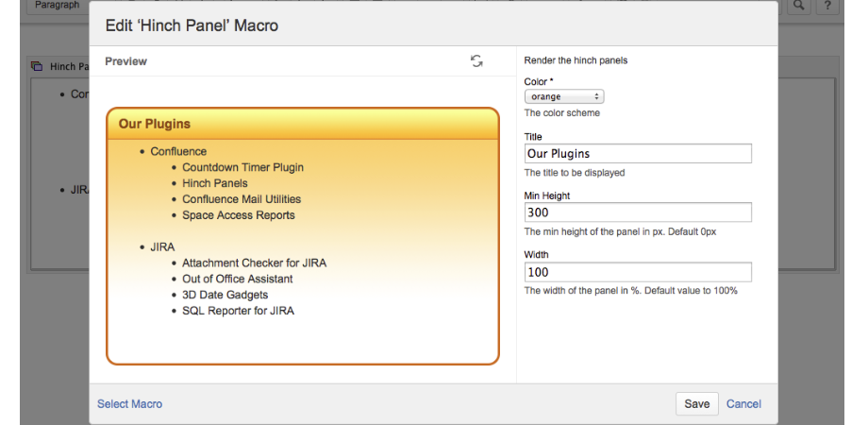Screen dimensions: 868x425
Task: Click the Hinch Panel macro icon behind dialog
Action: pyautogui.click(x=37, y=66)
